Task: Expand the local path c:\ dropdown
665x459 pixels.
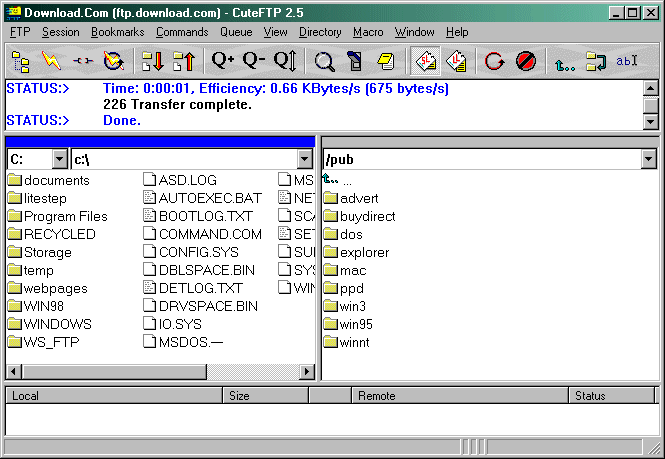Action: [305, 159]
